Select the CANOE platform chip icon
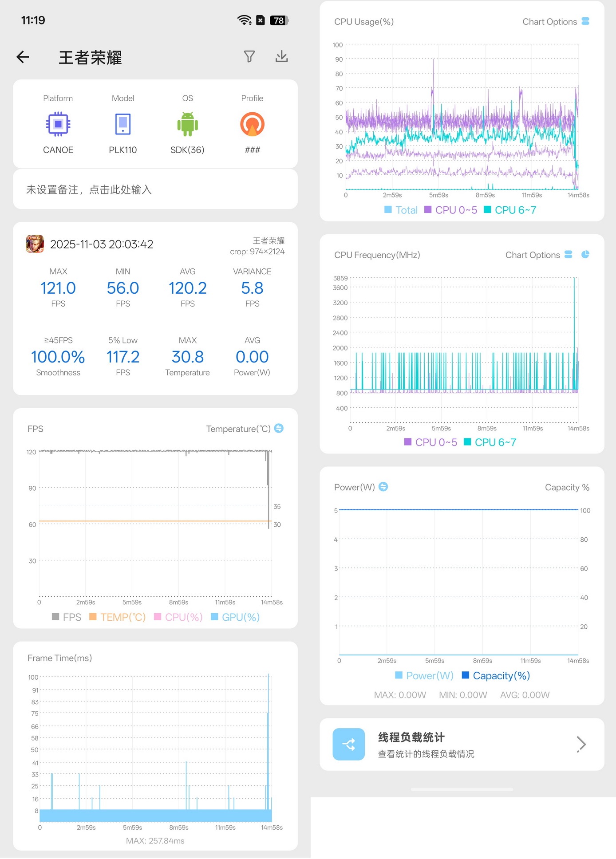 58,124
